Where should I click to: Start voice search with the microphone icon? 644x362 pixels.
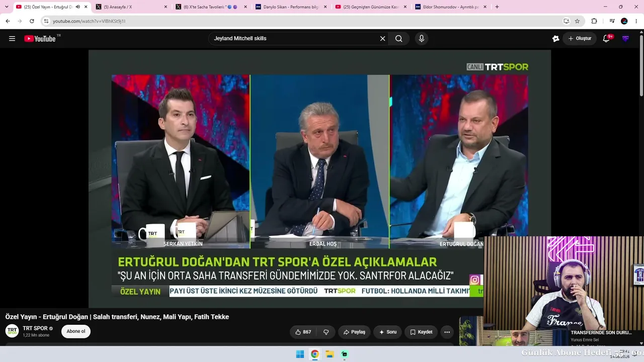[422, 39]
